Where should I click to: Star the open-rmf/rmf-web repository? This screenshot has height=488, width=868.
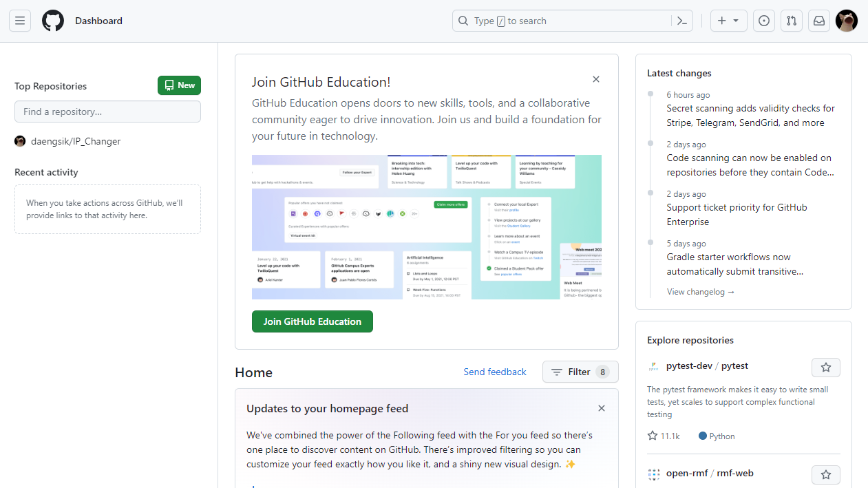point(826,475)
